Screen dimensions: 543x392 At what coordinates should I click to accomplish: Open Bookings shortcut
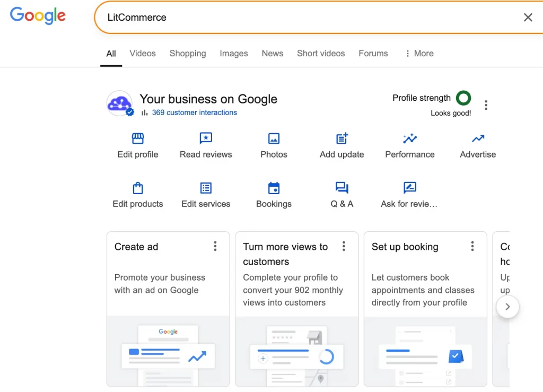click(x=274, y=195)
